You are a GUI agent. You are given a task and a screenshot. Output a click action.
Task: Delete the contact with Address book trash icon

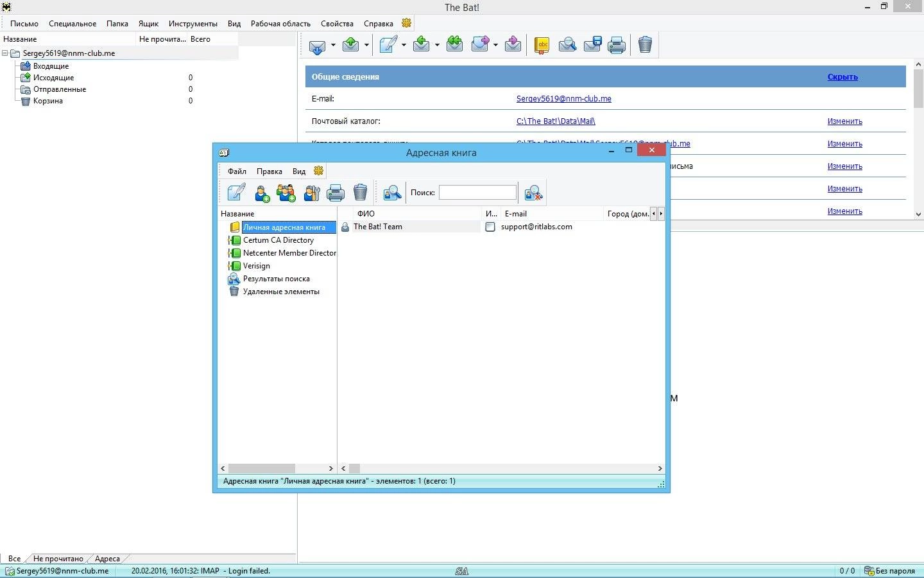coord(361,193)
